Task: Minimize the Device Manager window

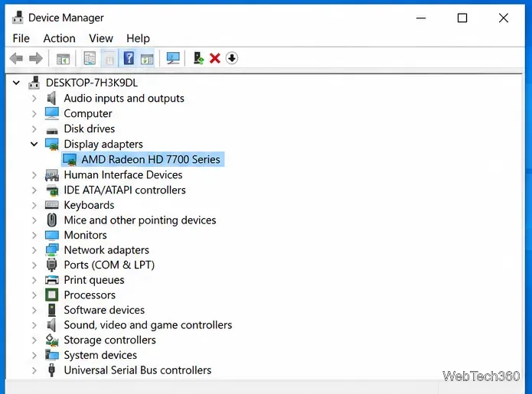Action: 421,18
